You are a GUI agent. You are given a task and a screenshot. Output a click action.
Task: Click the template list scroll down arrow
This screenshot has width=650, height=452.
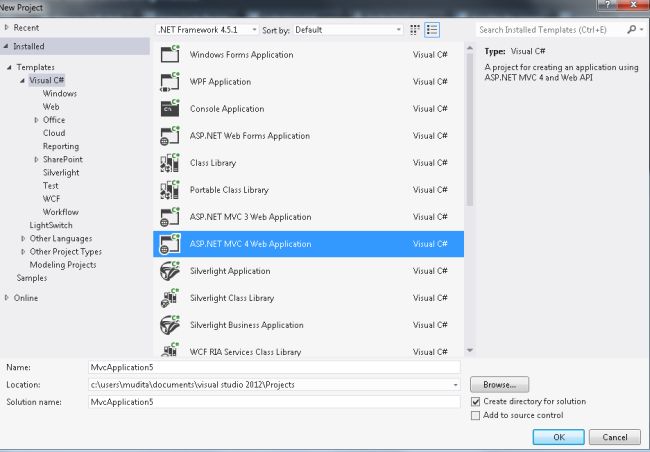pyautogui.click(x=470, y=350)
